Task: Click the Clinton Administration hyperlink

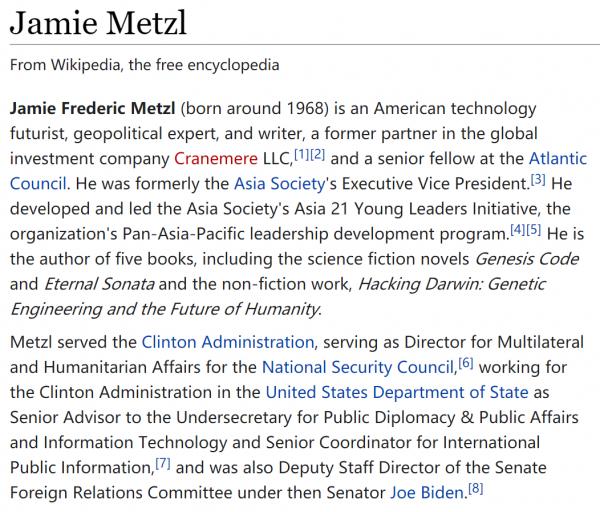Action: click(x=228, y=342)
